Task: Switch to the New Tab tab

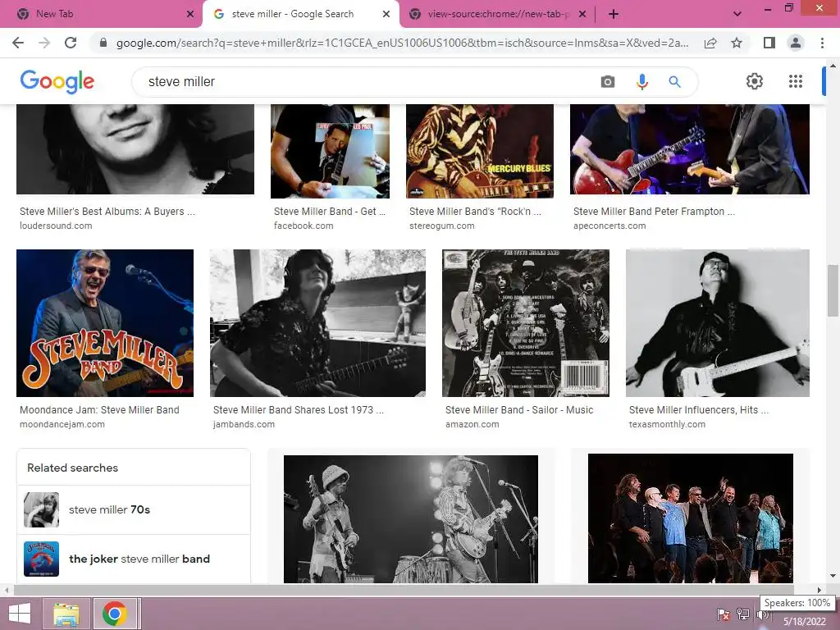Action: (102, 15)
